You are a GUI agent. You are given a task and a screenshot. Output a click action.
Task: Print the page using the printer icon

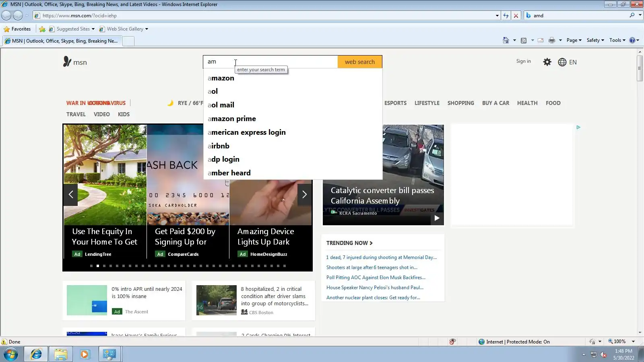click(x=552, y=40)
